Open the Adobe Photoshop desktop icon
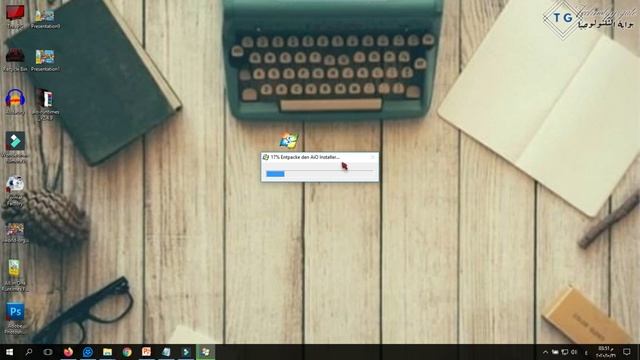Screen dimensions: 640x360 [x=15, y=318]
